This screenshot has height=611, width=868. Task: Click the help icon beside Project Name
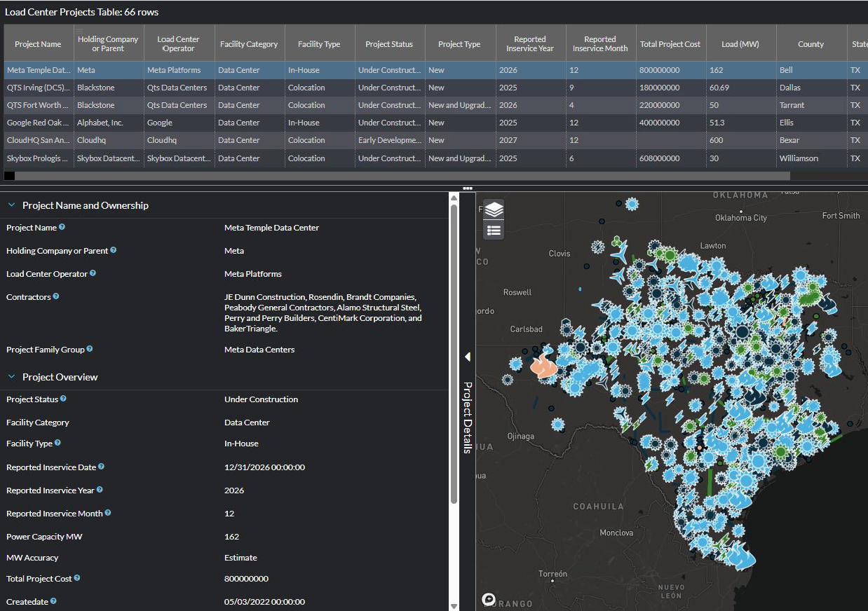(x=62, y=226)
